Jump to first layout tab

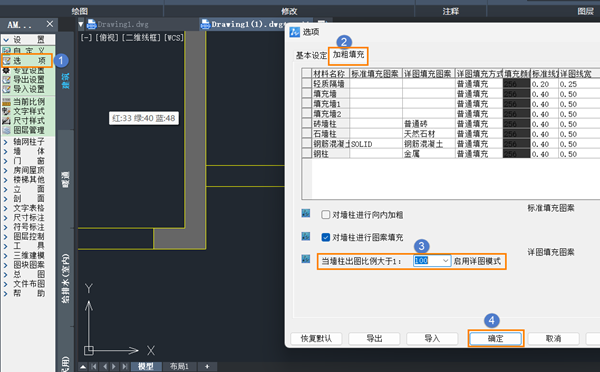tap(94, 367)
